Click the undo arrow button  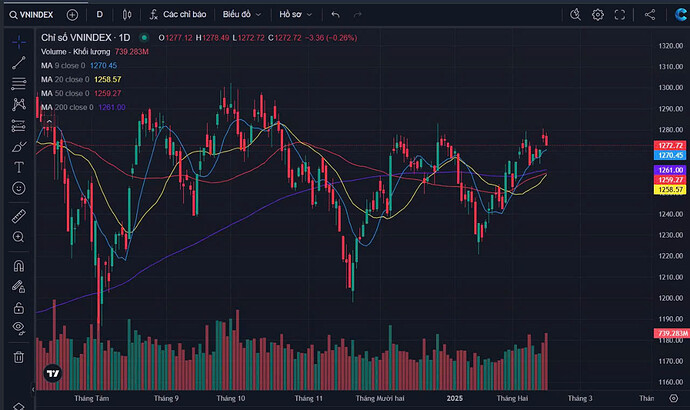click(334, 15)
